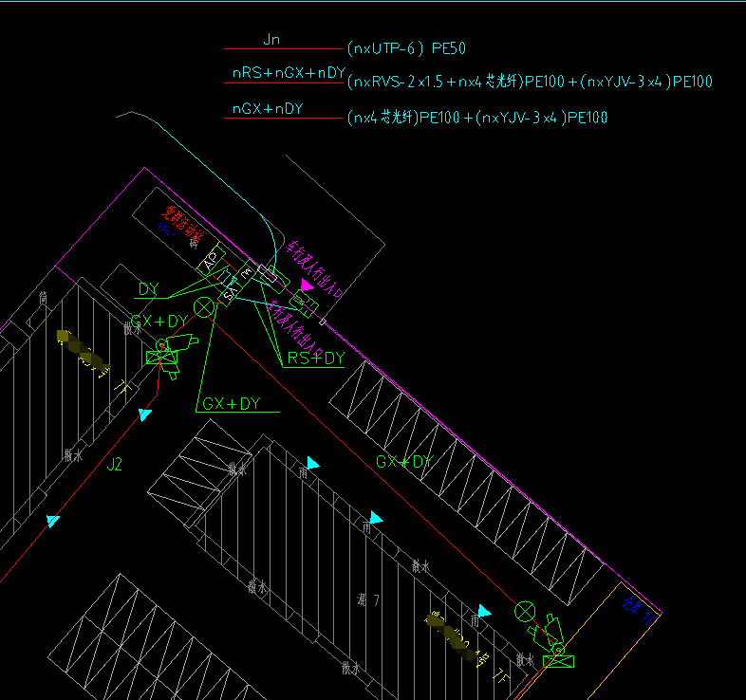Viewport: 746px width, 700px height.
Task: Select the red 党群活动站 room text
Action: (x=184, y=225)
